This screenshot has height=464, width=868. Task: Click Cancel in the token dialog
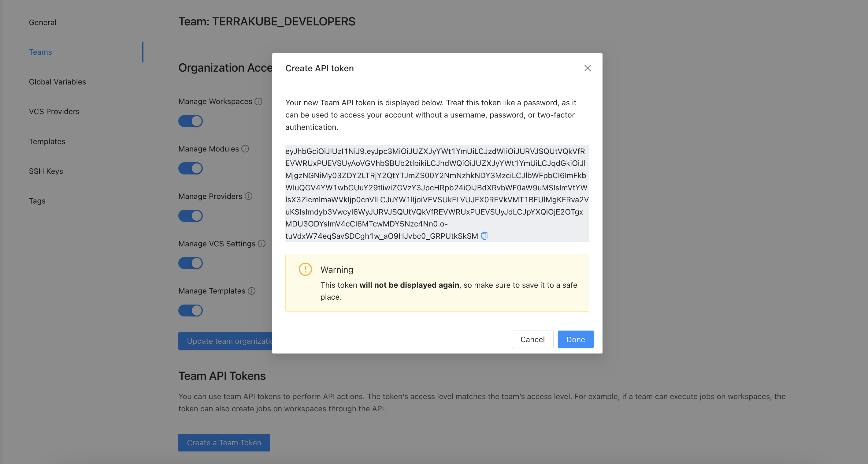[x=532, y=339]
